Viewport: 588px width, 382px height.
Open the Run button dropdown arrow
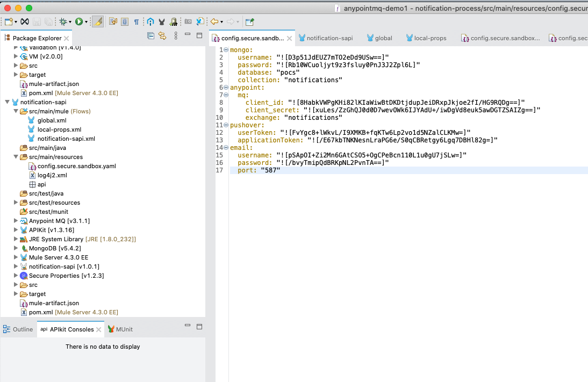[86, 22]
